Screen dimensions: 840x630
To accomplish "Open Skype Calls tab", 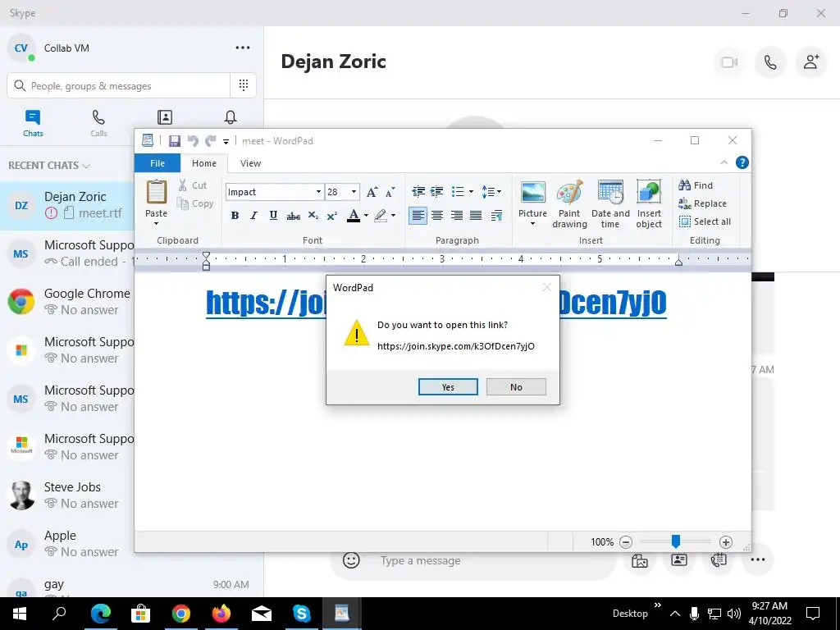I will [x=98, y=123].
